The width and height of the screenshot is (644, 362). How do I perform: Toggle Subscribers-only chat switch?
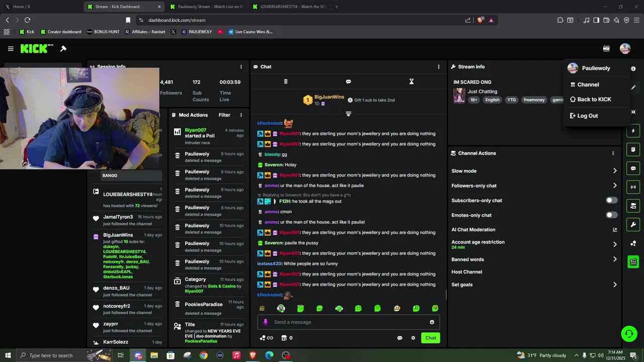coord(611,200)
